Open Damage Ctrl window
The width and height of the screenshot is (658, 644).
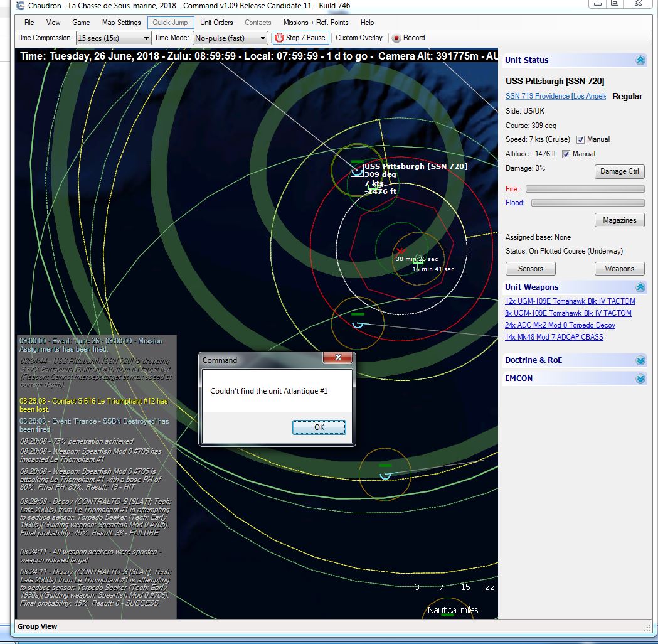(619, 172)
